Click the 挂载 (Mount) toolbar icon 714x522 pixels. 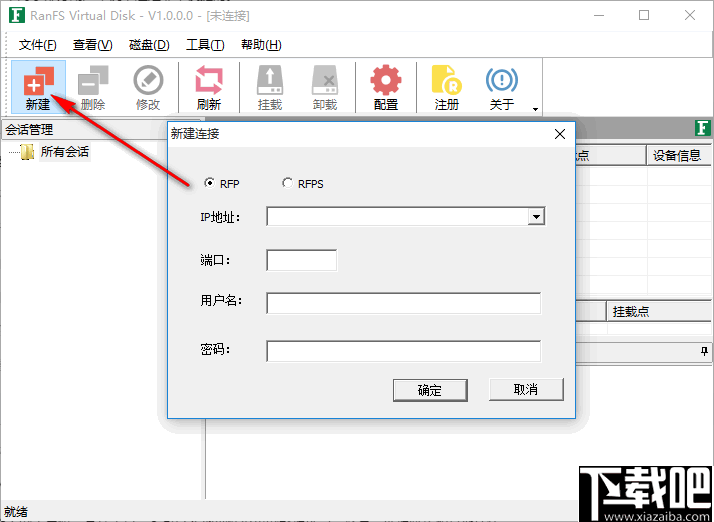click(270, 87)
